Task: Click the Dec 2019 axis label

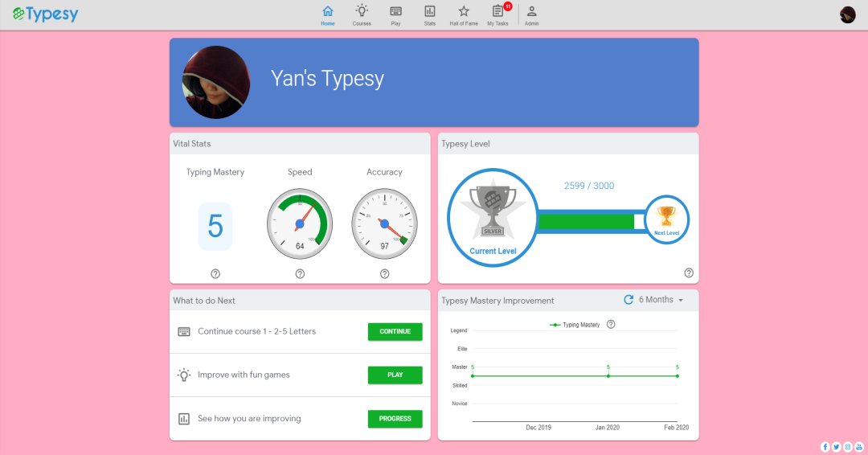Action: point(538,428)
